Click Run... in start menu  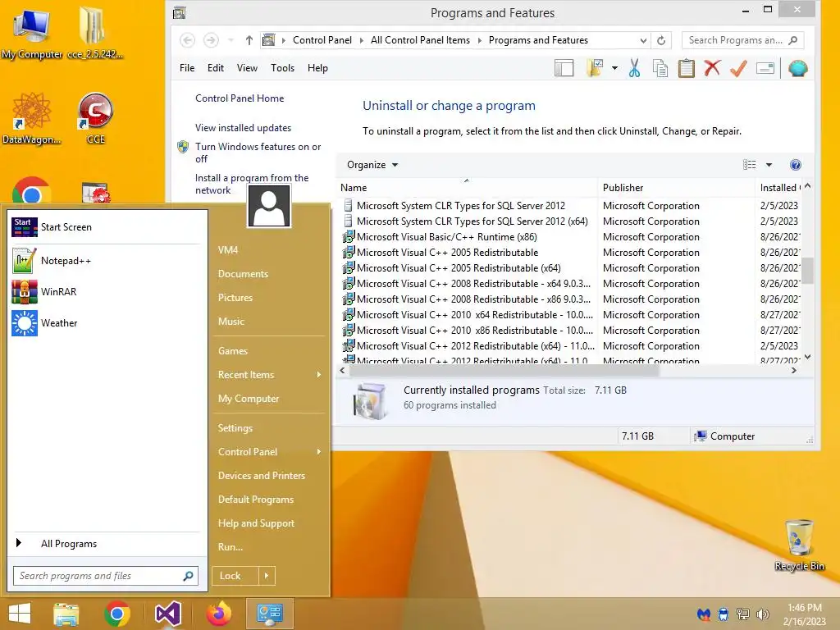point(231,547)
